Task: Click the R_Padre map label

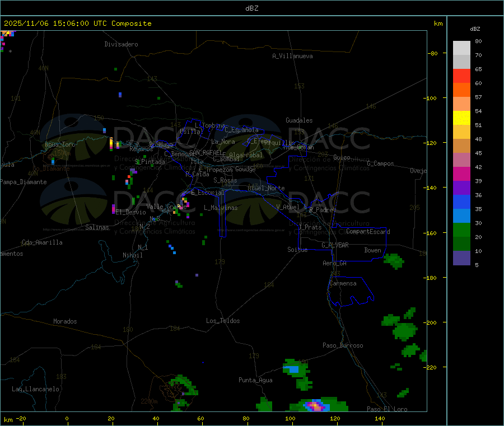Action: pyautogui.click(x=321, y=210)
